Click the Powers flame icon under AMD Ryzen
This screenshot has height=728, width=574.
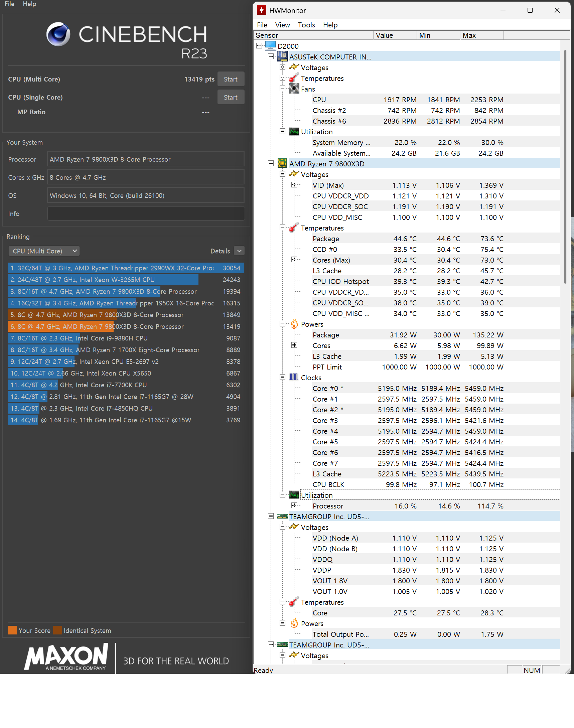(295, 324)
